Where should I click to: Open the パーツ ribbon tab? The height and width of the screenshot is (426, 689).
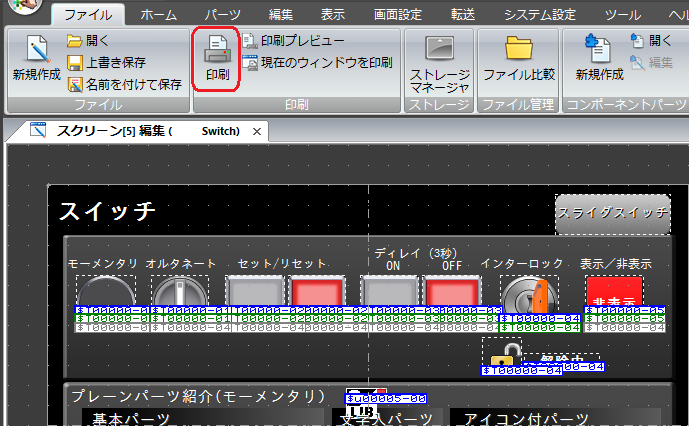click(222, 15)
